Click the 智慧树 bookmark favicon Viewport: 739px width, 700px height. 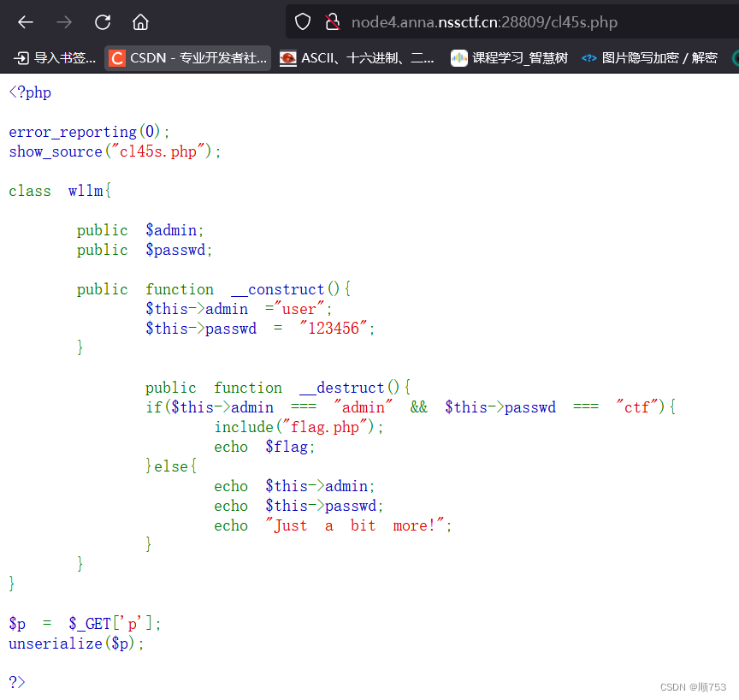pos(459,58)
